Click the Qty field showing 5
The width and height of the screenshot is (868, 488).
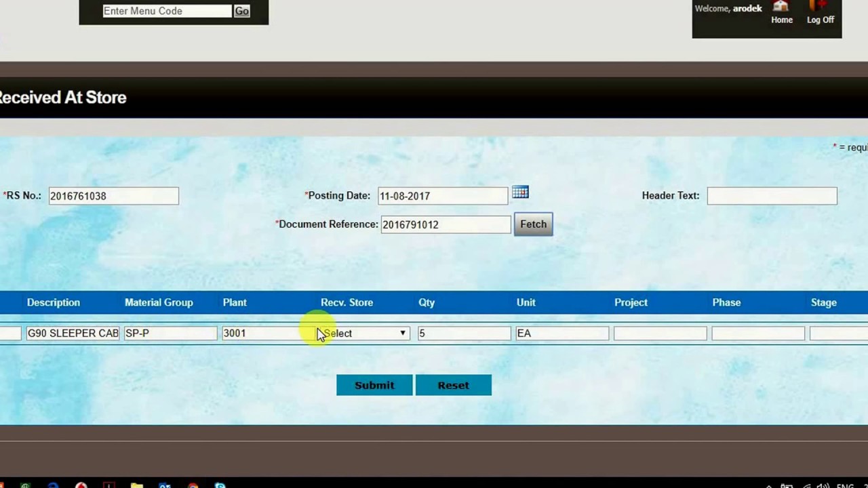(464, 333)
